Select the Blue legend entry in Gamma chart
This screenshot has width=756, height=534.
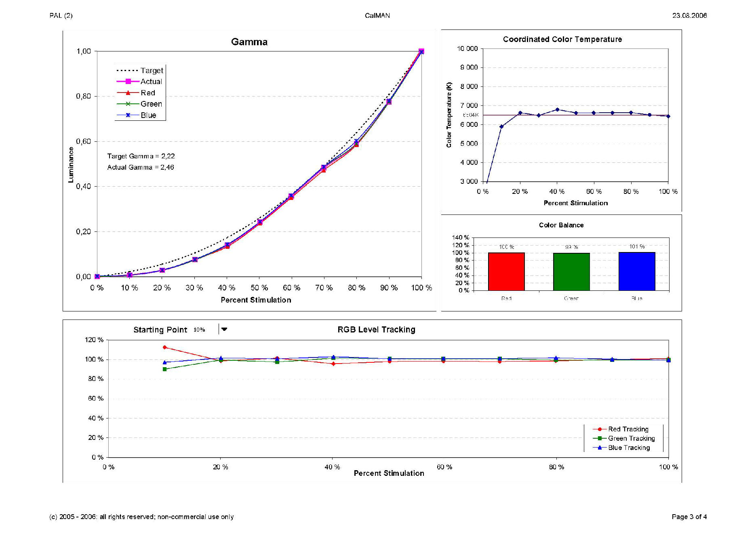(x=137, y=115)
